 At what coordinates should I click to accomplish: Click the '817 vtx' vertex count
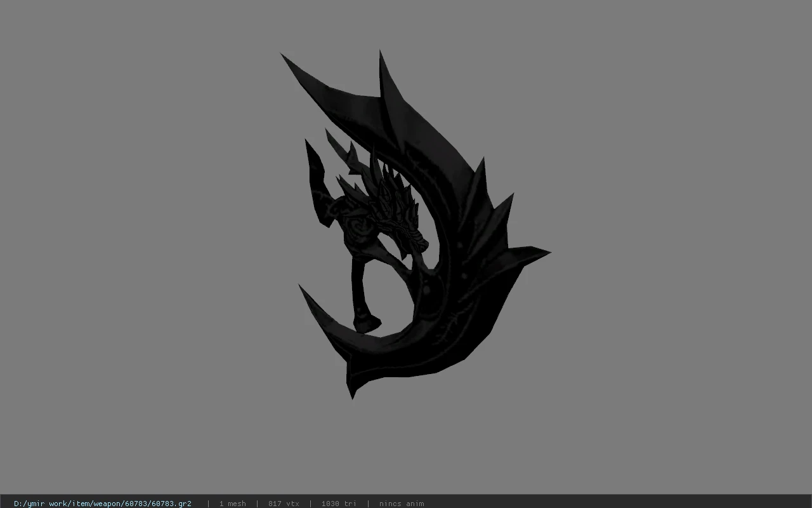tap(284, 504)
